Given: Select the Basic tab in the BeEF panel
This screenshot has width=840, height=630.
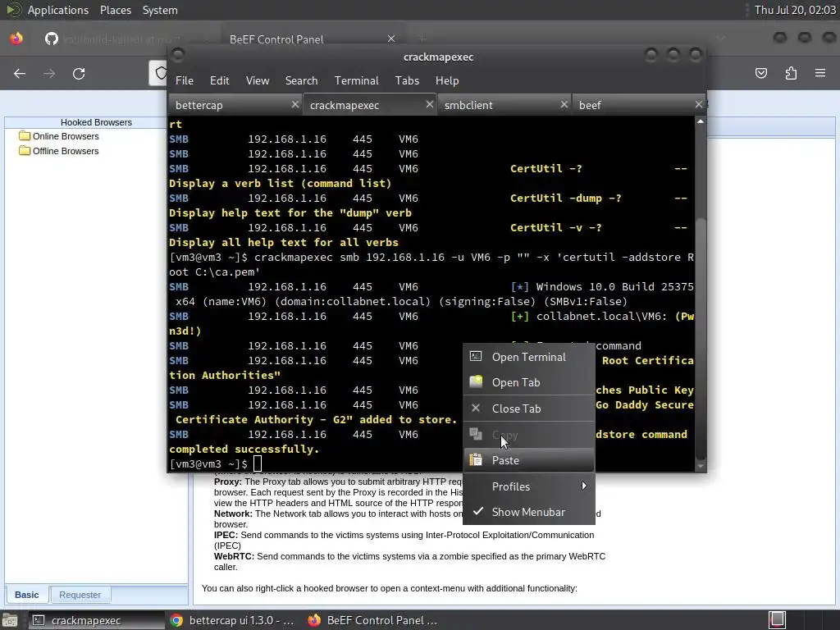Looking at the screenshot, I should pos(27,595).
